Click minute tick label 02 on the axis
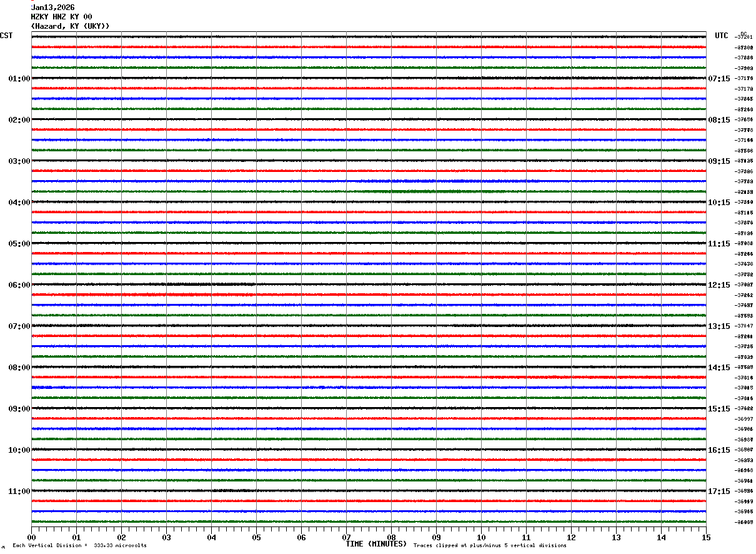This screenshot has width=756, height=554. tap(121, 538)
